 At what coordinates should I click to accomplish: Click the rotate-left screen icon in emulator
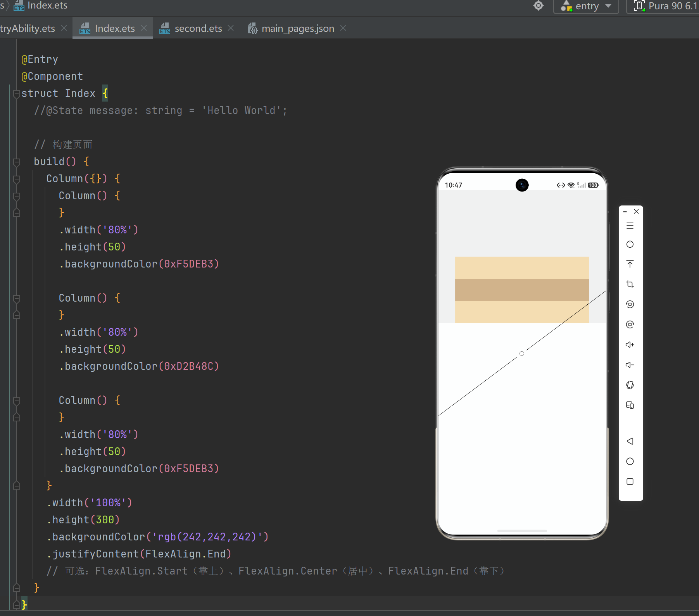tap(630, 304)
